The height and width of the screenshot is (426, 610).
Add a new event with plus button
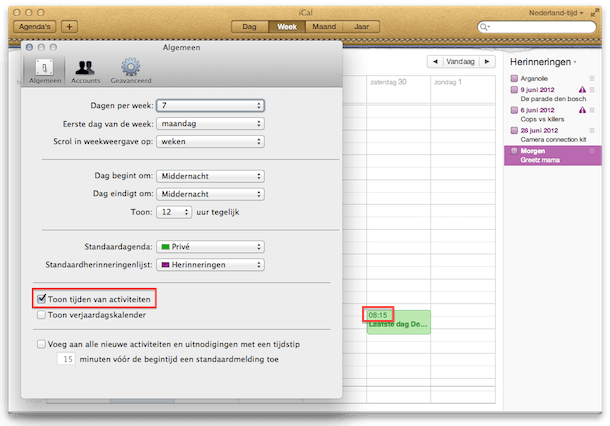pos(69,26)
